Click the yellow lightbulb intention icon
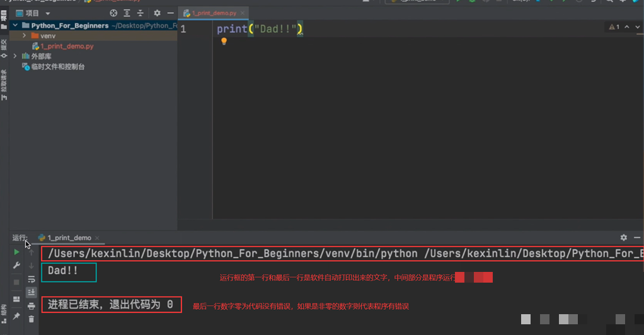This screenshot has width=644, height=335. [224, 41]
